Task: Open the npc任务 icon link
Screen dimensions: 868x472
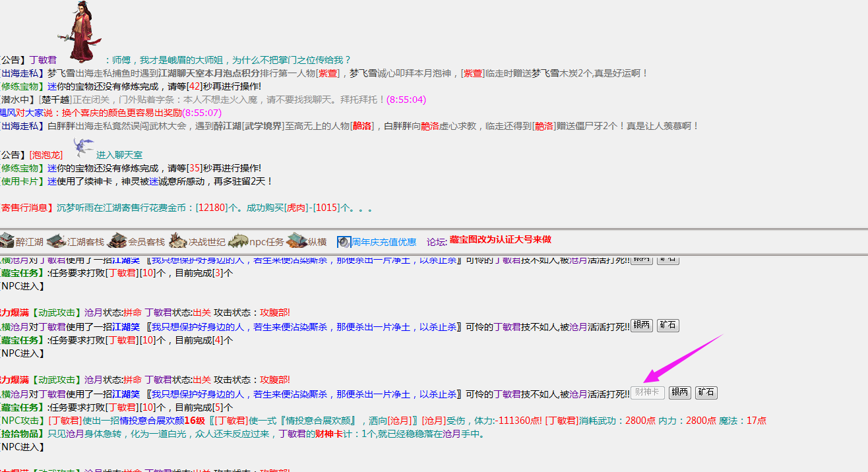Action: click(238, 241)
